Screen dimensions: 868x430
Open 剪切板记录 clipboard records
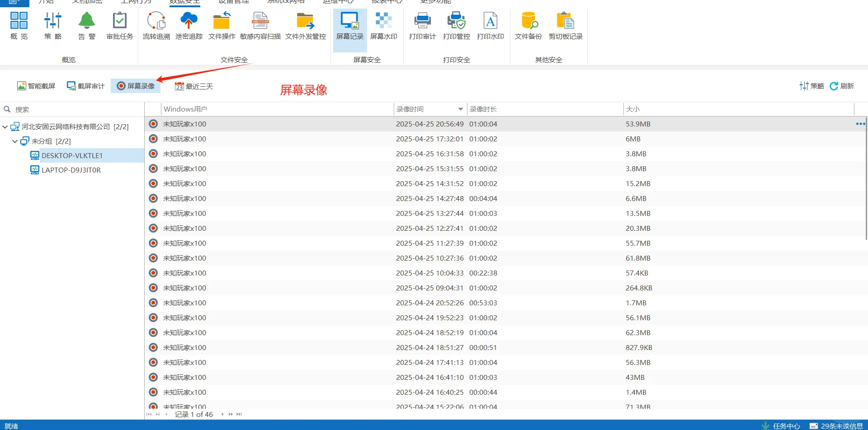566,26
